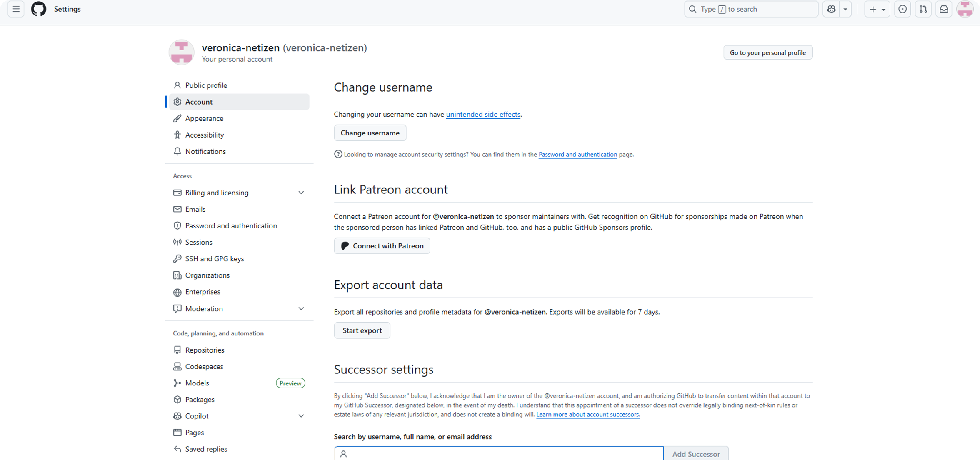The height and width of the screenshot is (460, 980).
Task: Click the Change username button
Action: click(370, 133)
